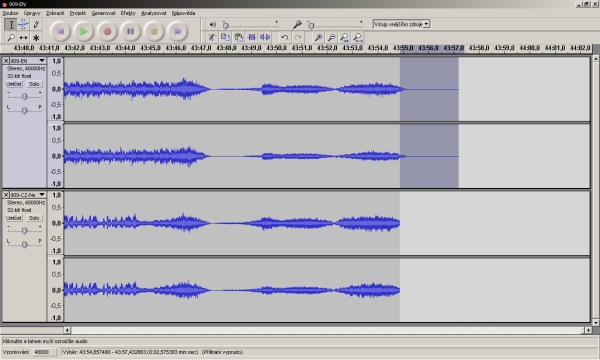This screenshot has height=360, width=600.
Task: Click the 44:00,0 mark on the timeline ruler
Action: pos(530,48)
